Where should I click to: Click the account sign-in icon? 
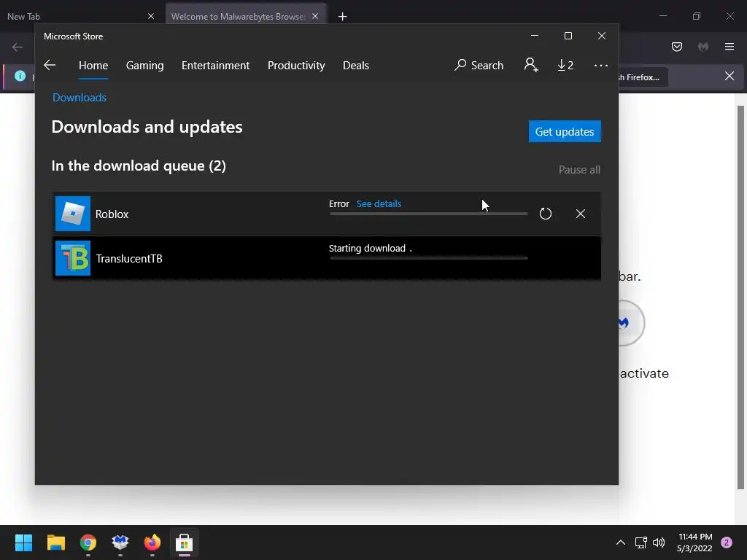tap(531, 65)
